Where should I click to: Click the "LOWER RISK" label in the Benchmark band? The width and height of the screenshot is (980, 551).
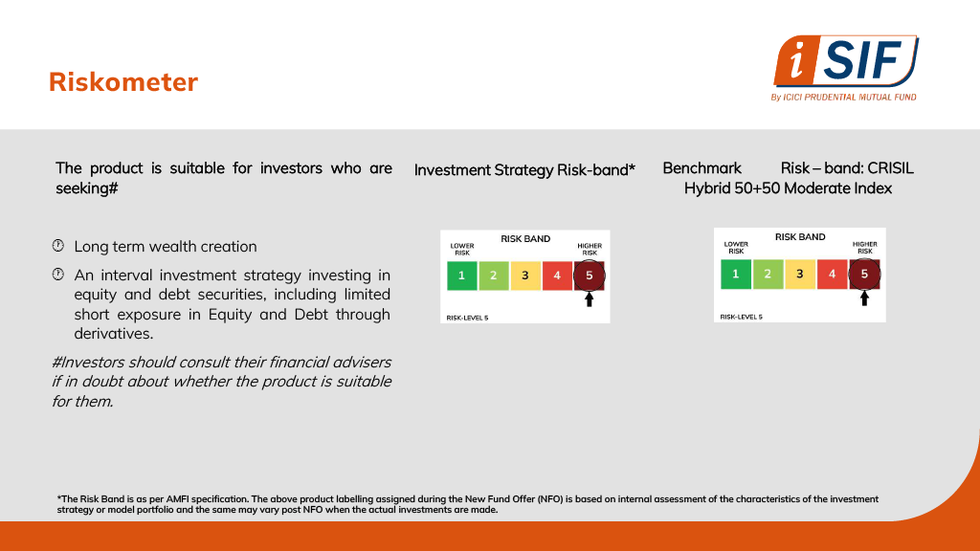click(x=736, y=247)
